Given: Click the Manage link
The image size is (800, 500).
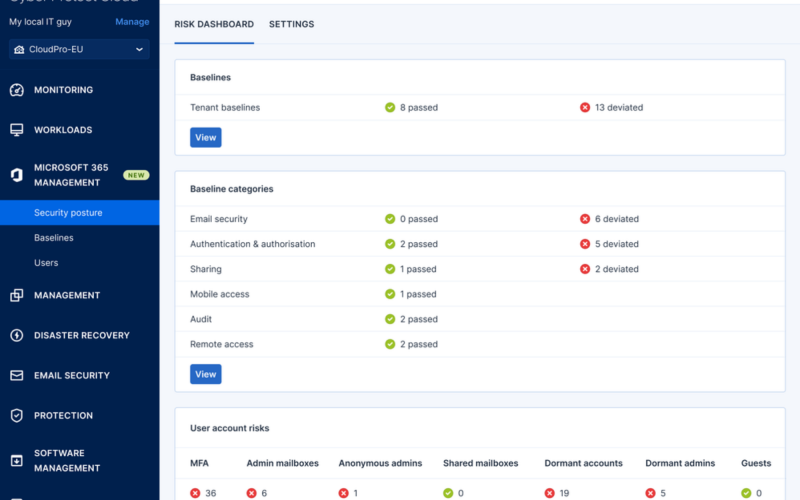Looking at the screenshot, I should point(132,22).
